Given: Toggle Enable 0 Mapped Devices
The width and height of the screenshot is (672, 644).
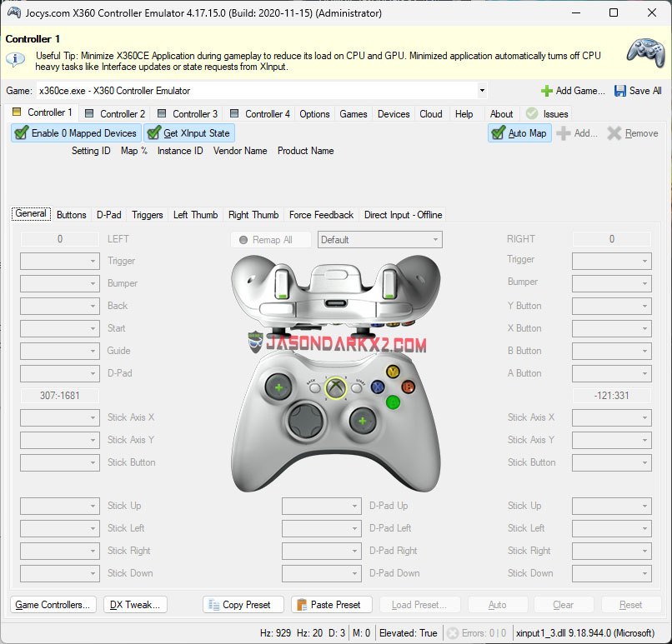Looking at the screenshot, I should click(x=75, y=132).
